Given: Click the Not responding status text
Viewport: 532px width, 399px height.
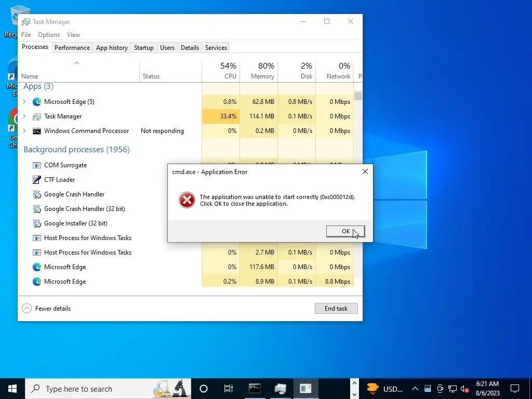Looking at the screenshot, I should tap(162, 131).
